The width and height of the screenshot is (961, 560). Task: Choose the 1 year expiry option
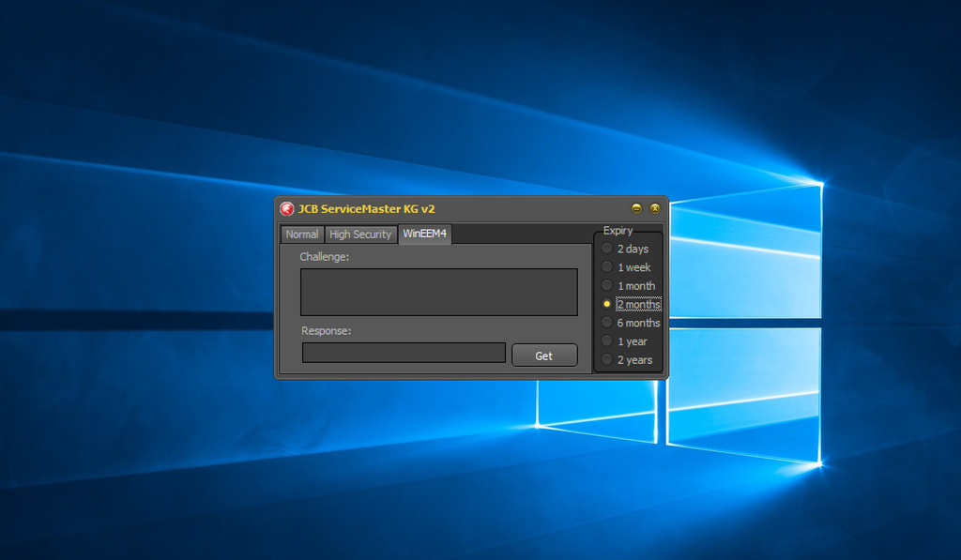click(607, 341)
